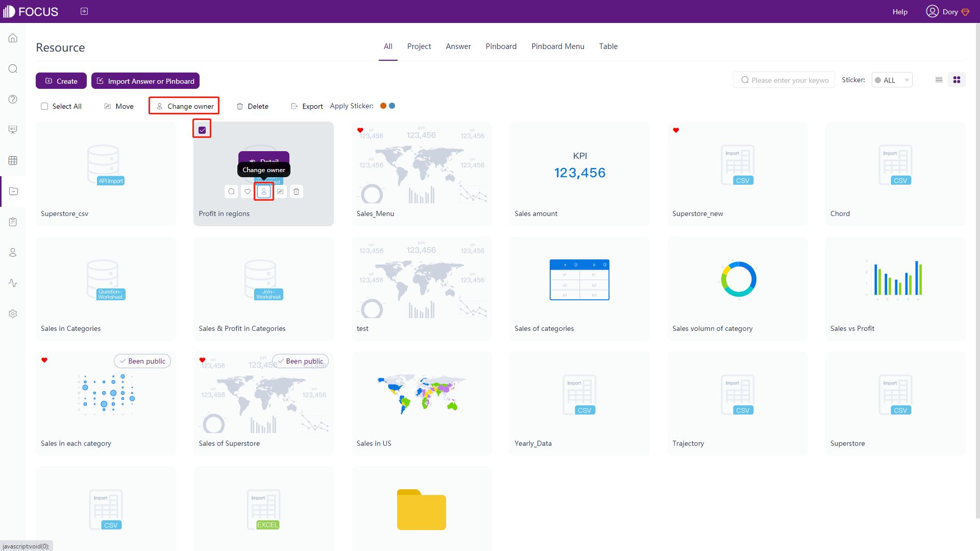Click the FOCUS logo
Screen dimensions: 980x551
click(31, 11)
